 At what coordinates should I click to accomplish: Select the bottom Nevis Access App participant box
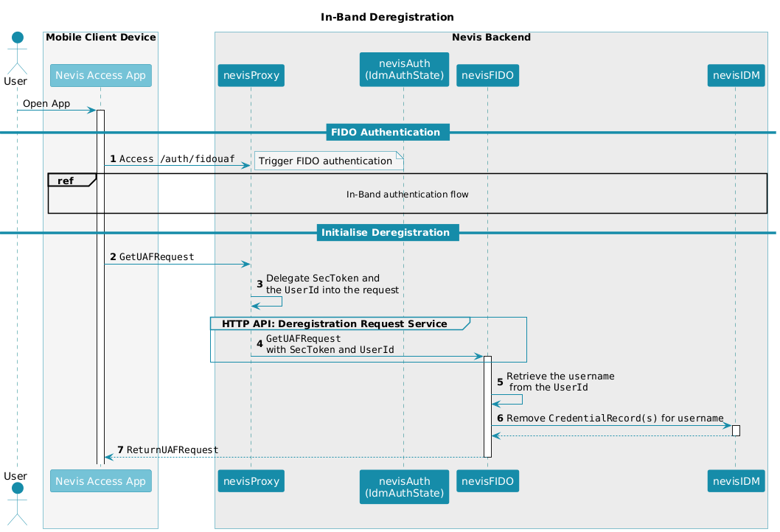click(x=101, y=480)
